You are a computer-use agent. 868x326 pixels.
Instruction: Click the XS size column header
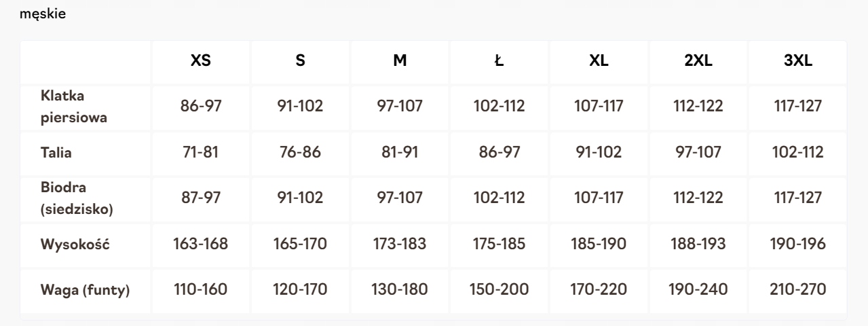(x=200, y=60)
